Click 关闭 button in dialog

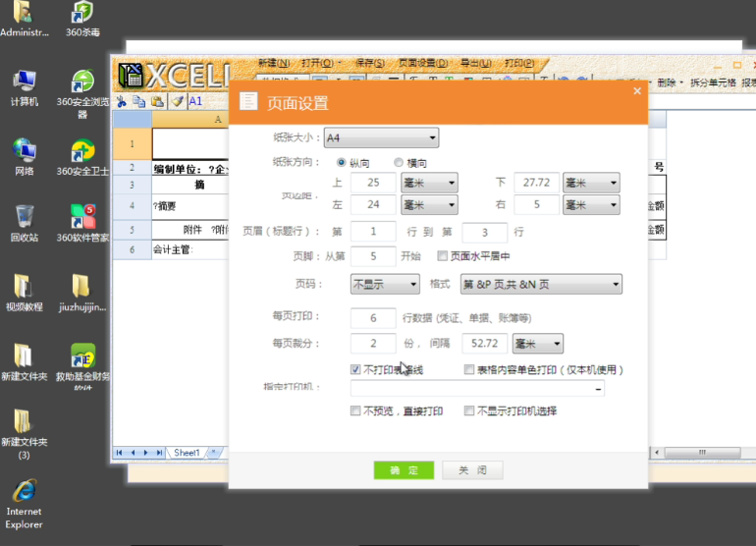pos(471,470)
